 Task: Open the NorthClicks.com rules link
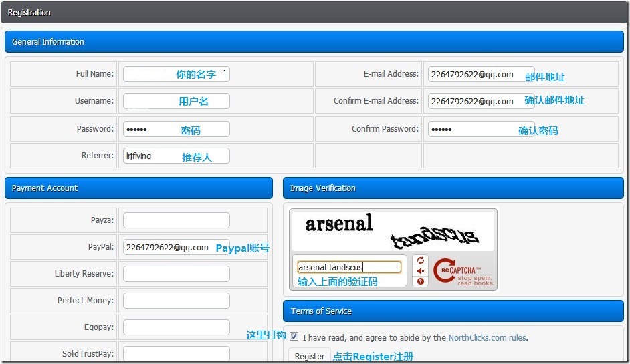(487, 338)
